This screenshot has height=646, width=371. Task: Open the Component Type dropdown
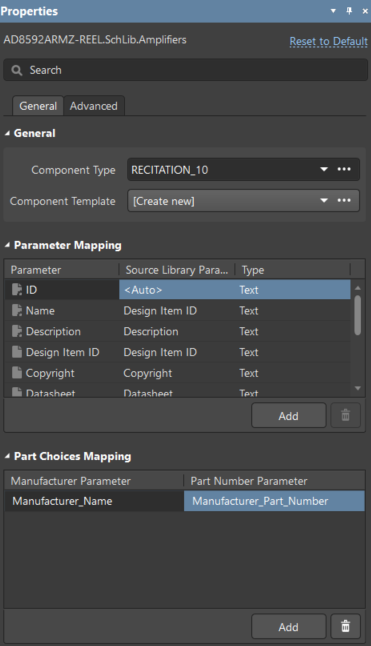[324, 169]
